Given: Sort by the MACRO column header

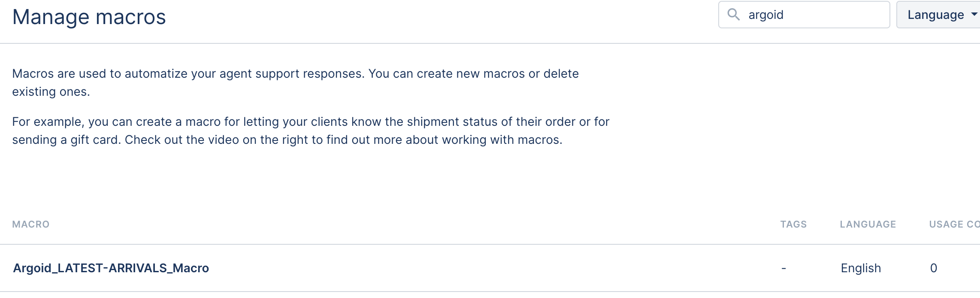Looking at the screenshot, I should click(x=31, y=224).
